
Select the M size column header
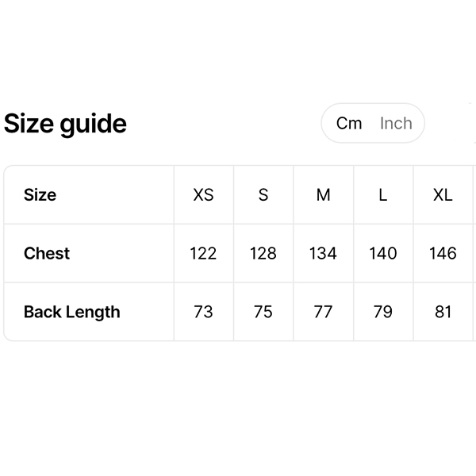[323, 195]
